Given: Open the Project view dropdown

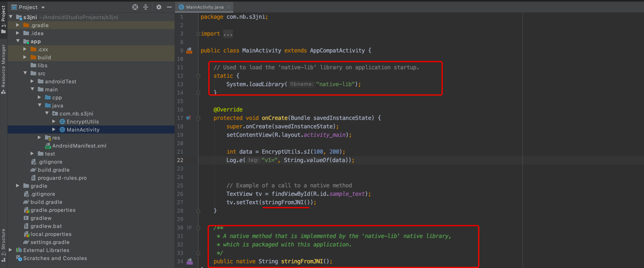Looking at the screenshot, I should 28,7.
